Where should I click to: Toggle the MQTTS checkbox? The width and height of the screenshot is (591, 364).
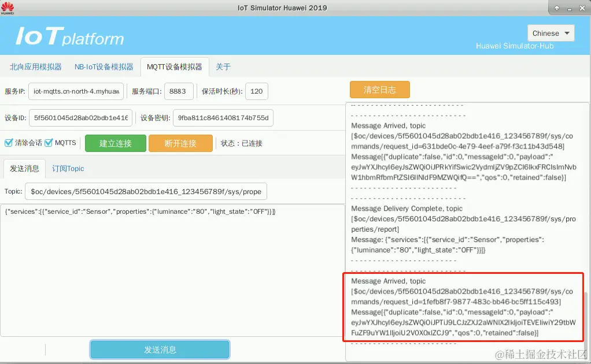coord(49,143)
